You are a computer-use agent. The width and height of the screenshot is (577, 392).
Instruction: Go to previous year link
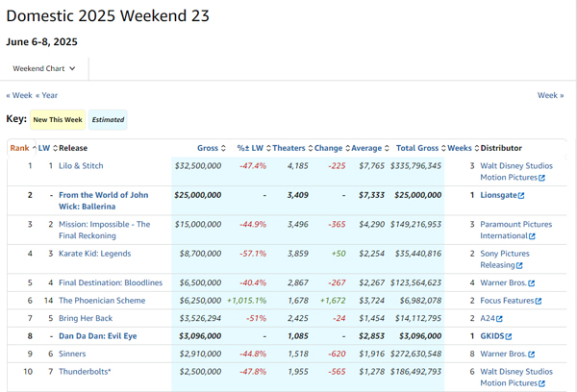[x=46, y=95]
